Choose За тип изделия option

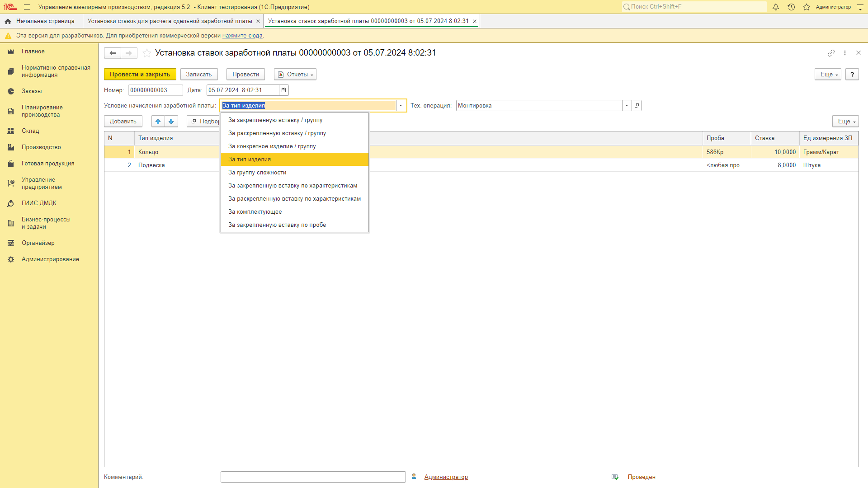click(295, 160)
